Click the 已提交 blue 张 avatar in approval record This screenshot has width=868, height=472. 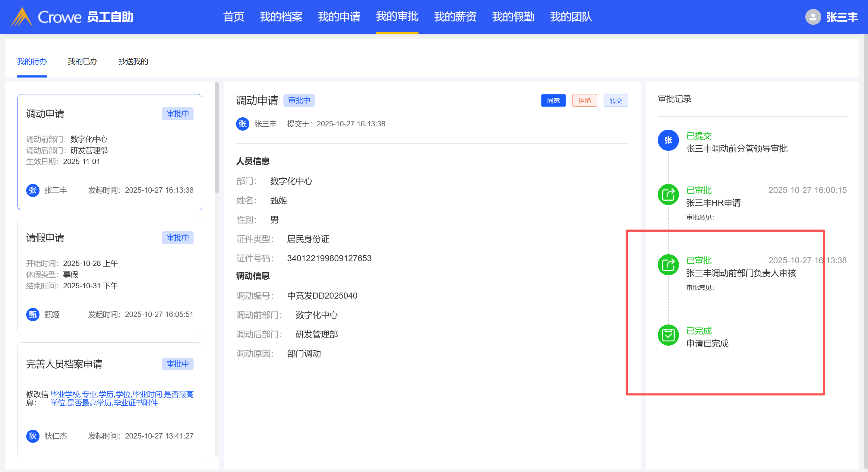point(668,140)
